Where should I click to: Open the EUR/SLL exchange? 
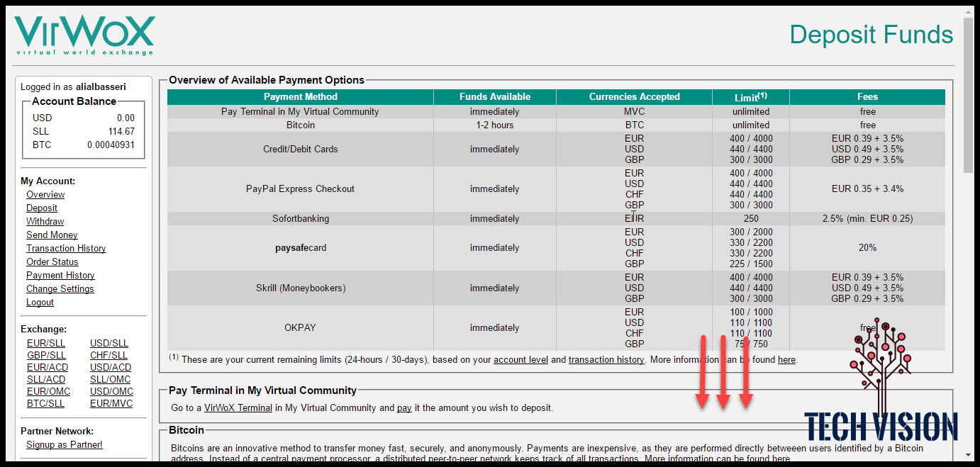[x=45, y=343]
